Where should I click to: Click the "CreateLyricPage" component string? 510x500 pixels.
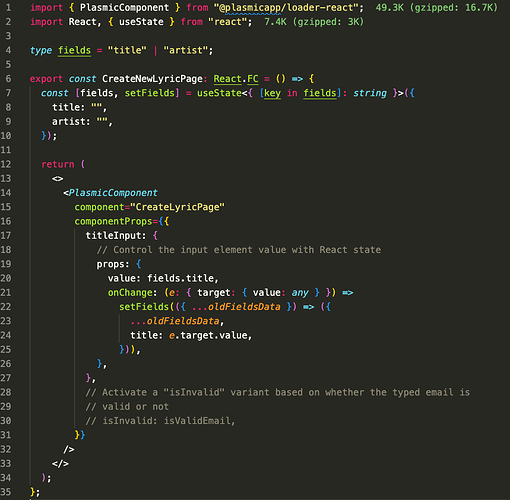click(x=177, y=207)
